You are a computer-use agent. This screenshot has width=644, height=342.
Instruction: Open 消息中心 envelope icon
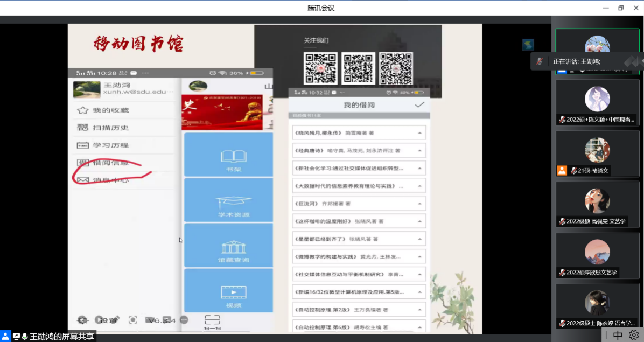point(82,180)
